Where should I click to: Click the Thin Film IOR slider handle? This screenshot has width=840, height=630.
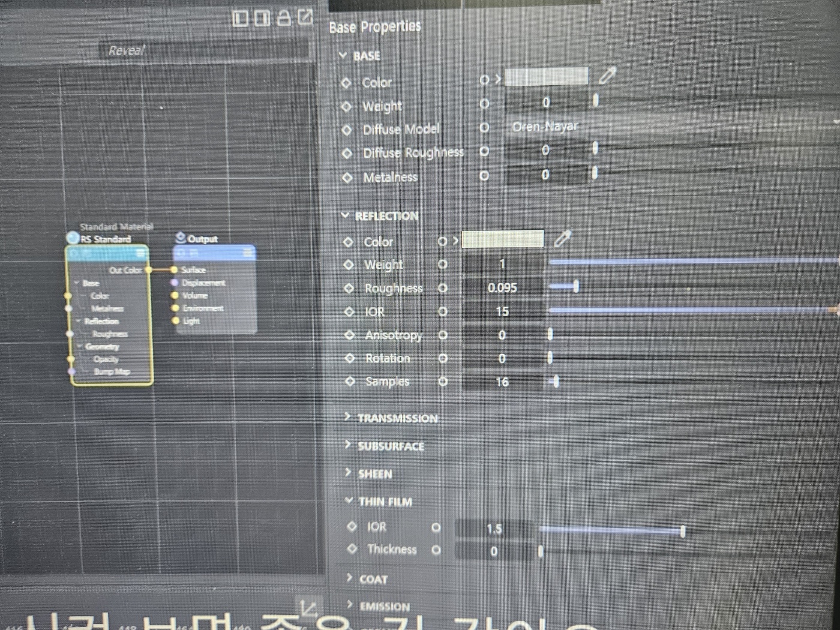click(683, 531)
